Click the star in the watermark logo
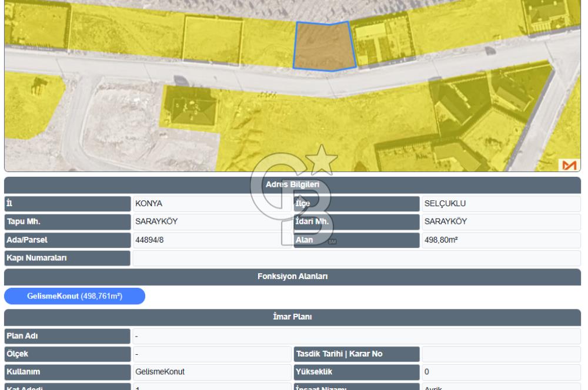The width and height of the screenshot is (588, 390). coord(322,160)
